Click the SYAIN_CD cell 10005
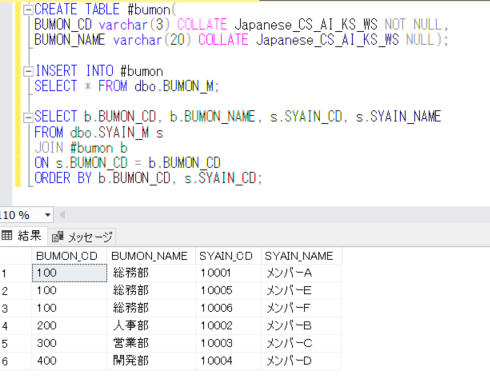The image size is (490, 376). point(229,291)
